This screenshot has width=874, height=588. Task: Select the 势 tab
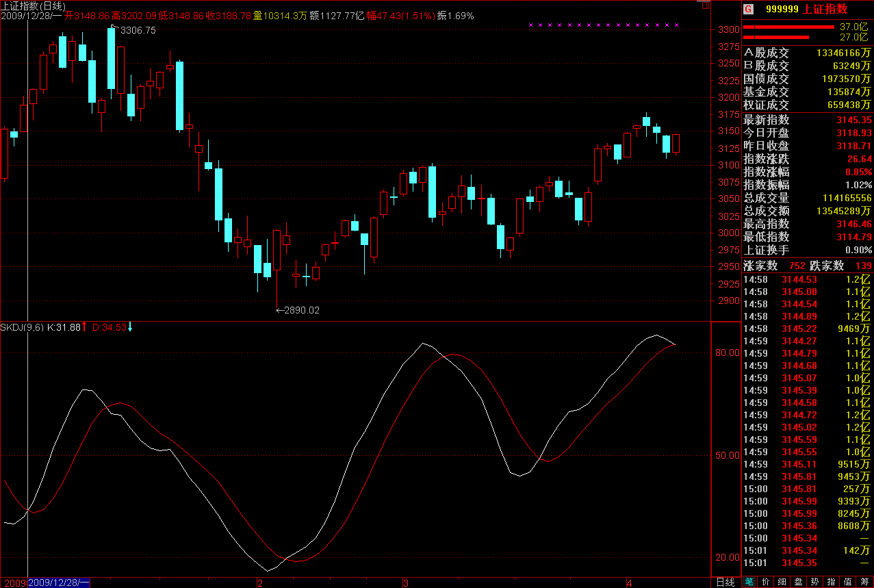pyautogui.click(x=814, y=582)
